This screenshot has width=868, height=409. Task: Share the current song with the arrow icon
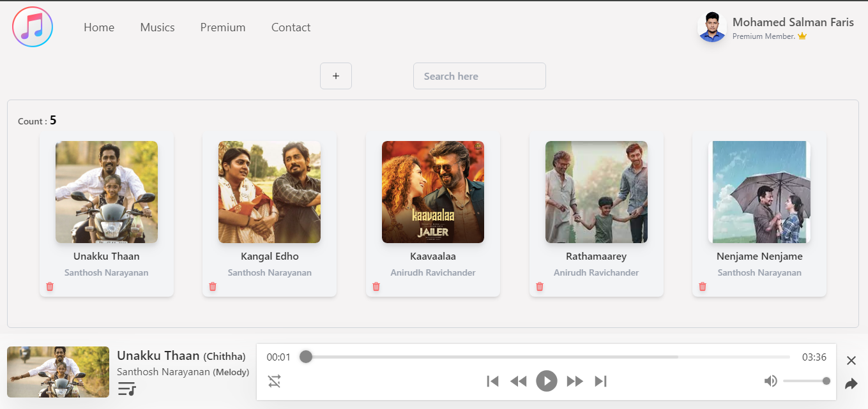[x=851, y=384]
